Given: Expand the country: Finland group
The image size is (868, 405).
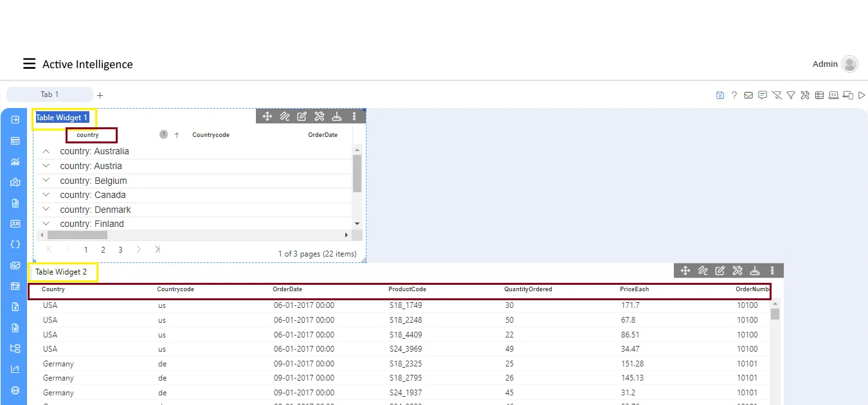Looking at the screenshot, I should pos(46,224).
